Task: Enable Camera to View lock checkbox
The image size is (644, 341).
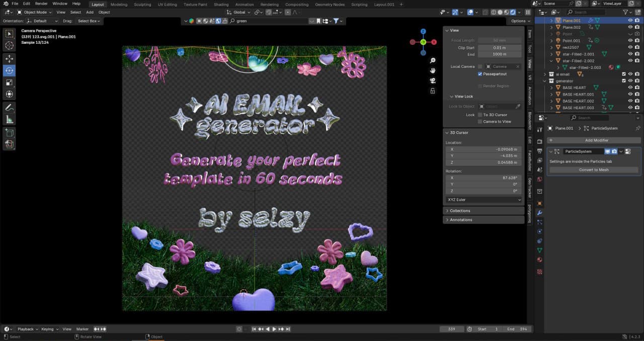Action: pos(480,121)
